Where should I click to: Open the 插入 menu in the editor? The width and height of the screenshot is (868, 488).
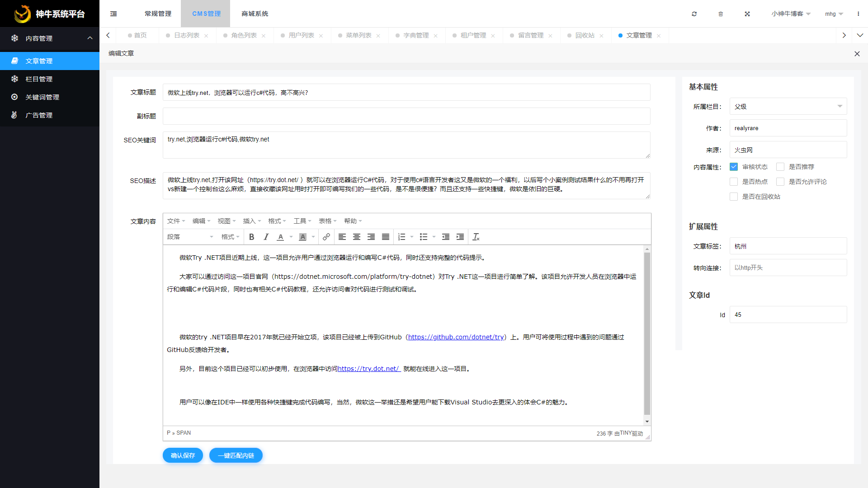click(251, 221)
